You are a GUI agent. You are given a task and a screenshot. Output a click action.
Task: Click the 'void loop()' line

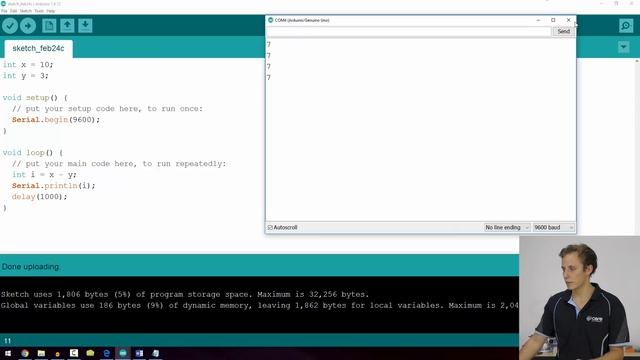coord(33,153)
